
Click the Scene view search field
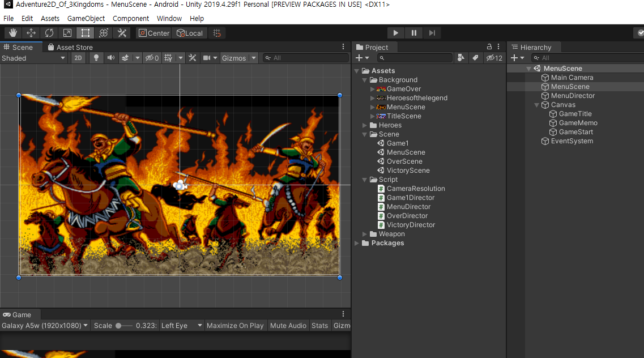306,58
